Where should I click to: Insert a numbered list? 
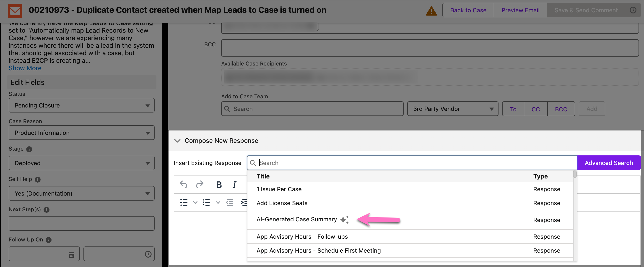click(x=206, y=202)
